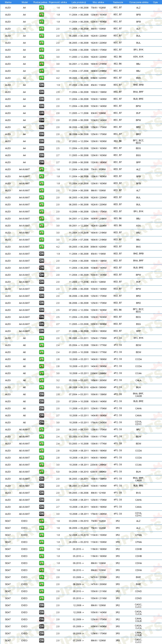Click the petrol icon in the EXEO 3R5 CFMA row
162x644 pixels.
42,542
